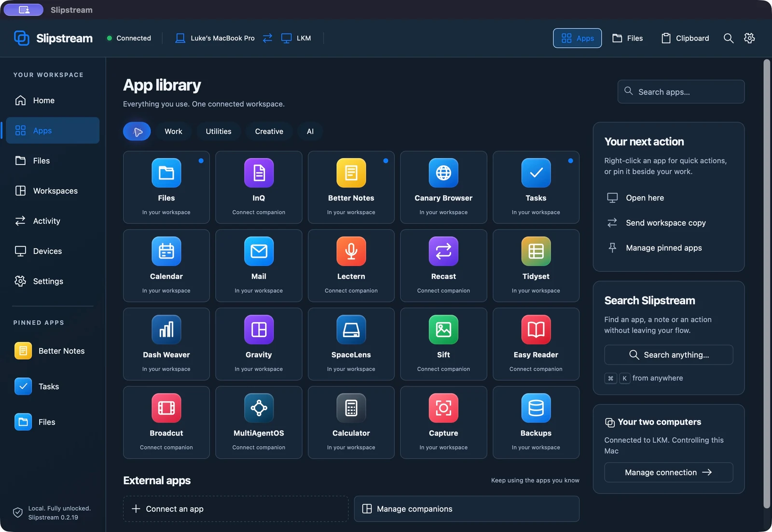Click Connect an app button

point(235,509)
